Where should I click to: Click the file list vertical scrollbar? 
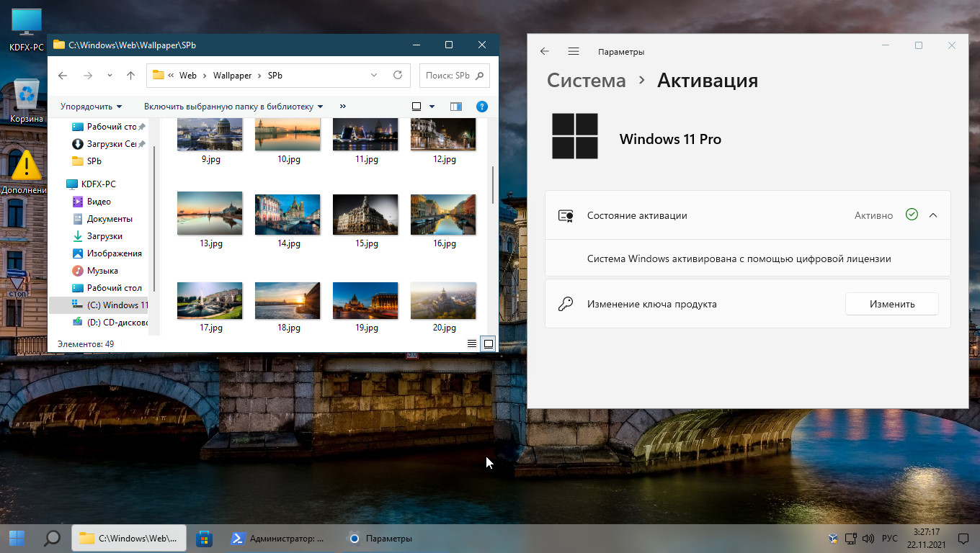pos(493,184)
